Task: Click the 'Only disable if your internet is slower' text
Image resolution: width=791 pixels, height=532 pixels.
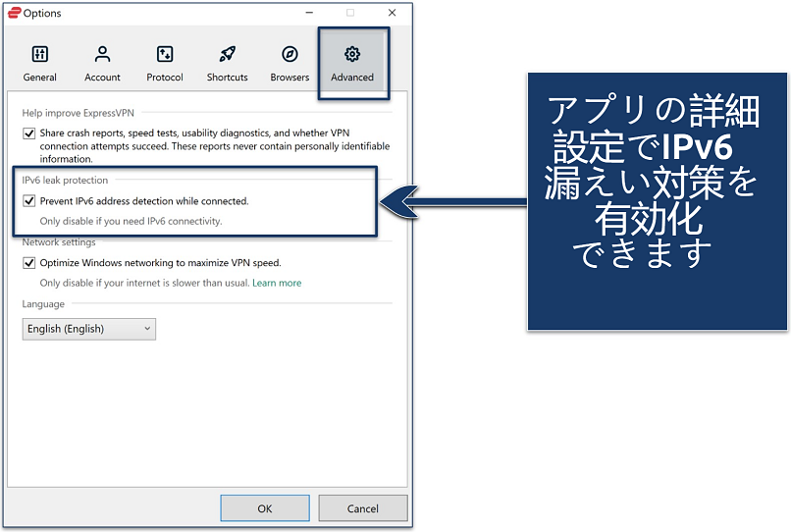Action: coord(145,283)
